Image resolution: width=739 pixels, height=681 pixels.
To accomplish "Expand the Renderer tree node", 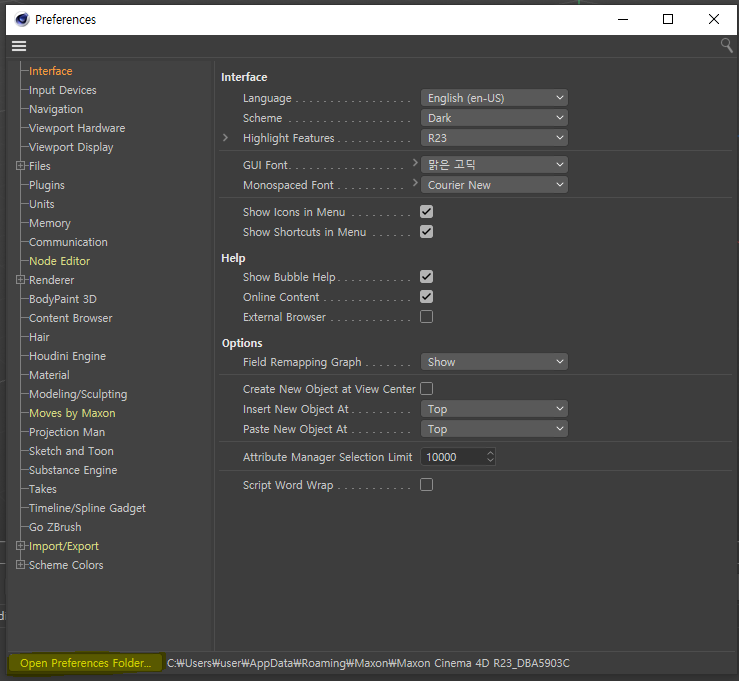I will [x=20, y=279].
